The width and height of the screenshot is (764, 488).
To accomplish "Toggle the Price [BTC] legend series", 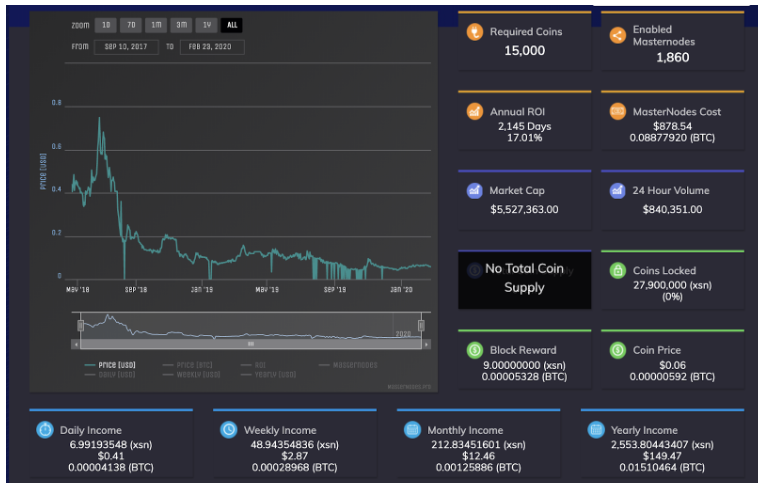I will [188, 365].
